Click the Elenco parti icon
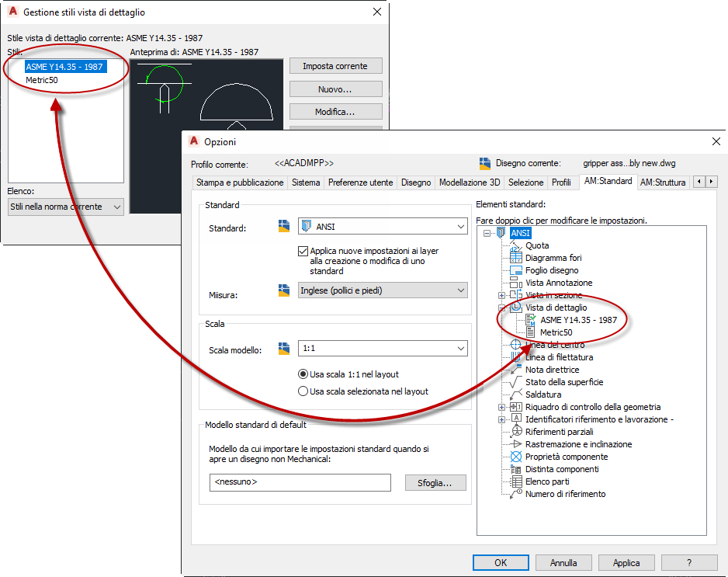Image resolution: width=728 pixels, height=577 pixels. 516,481
